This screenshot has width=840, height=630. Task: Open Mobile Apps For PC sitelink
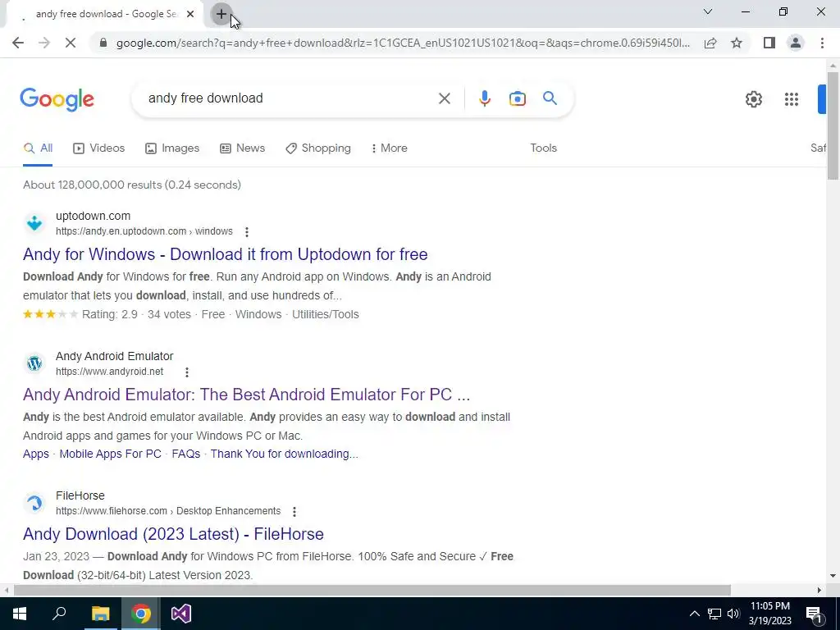(111, 454)
